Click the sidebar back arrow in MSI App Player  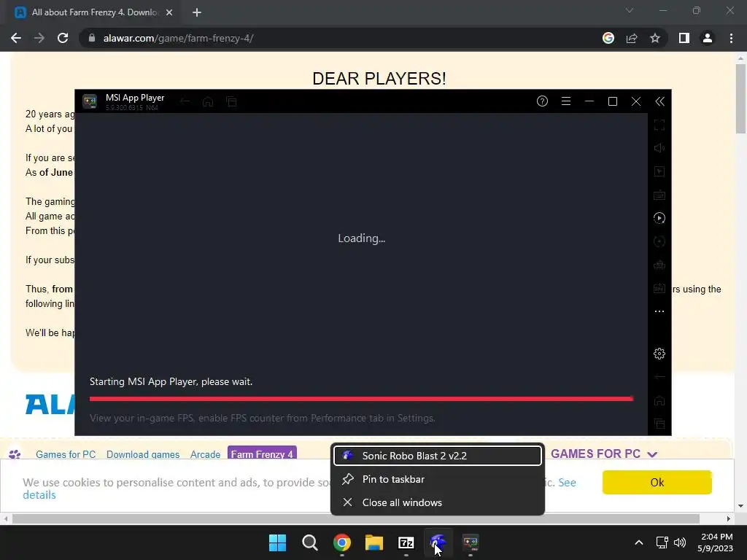[659, 377]
